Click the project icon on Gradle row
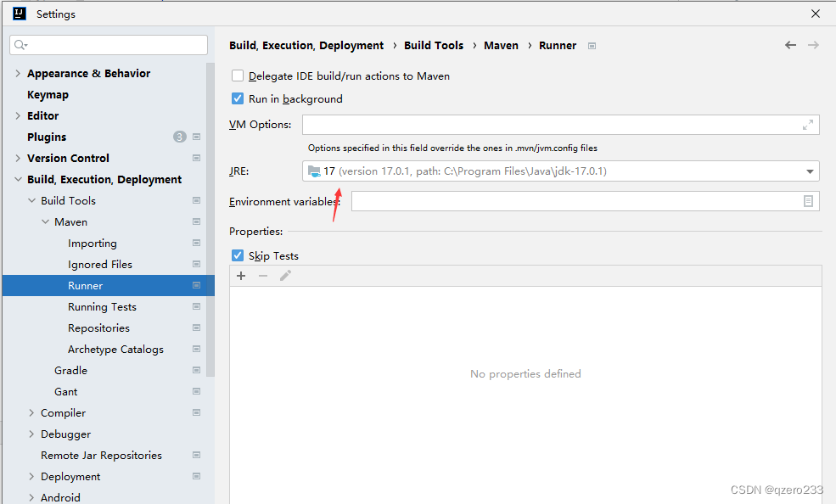The width and height of the screenshot is (836, 504). (196, 370)
